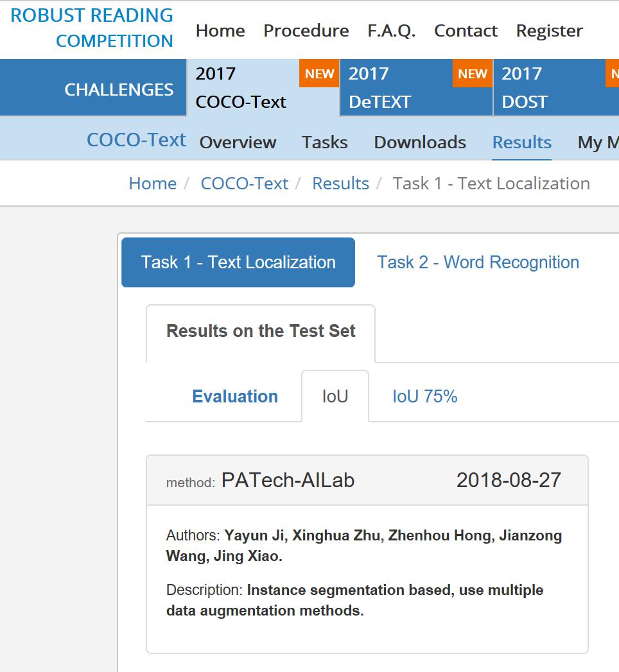
Task: Select the Task 1 - Text Localization button
Action: point(238,262)
